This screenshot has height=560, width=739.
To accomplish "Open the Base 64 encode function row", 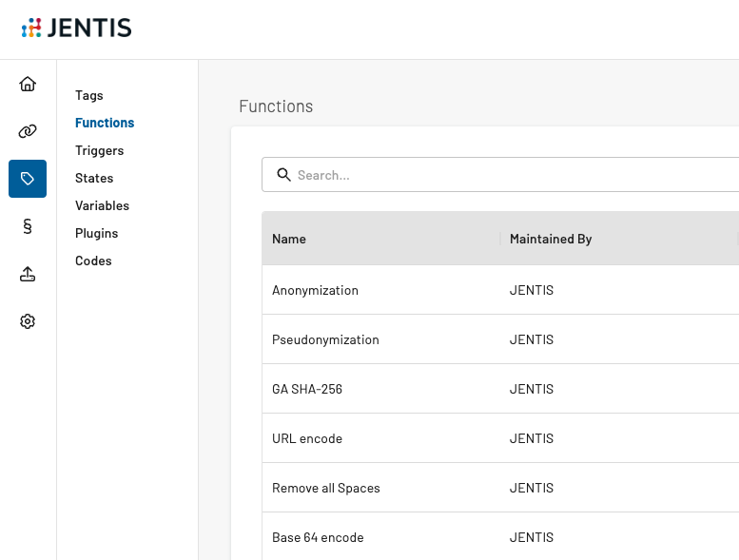I will click(x=500, y=536).
